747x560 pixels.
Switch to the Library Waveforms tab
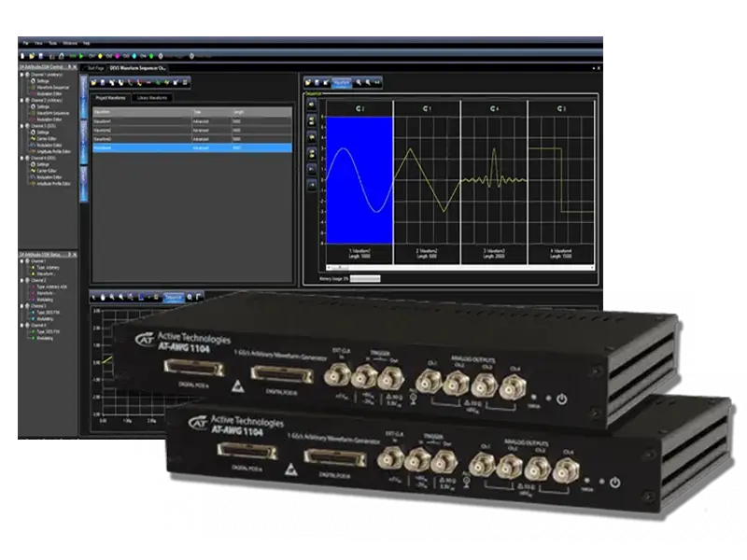(151, 98)
